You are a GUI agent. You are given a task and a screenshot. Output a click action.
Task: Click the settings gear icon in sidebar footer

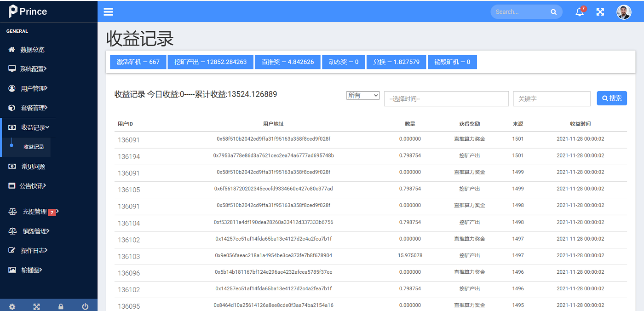point(12,306)
